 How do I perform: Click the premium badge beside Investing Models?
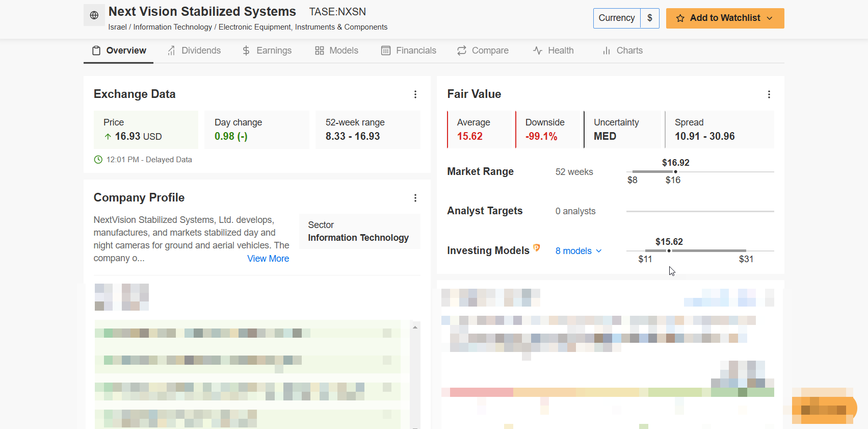(536, 247)
